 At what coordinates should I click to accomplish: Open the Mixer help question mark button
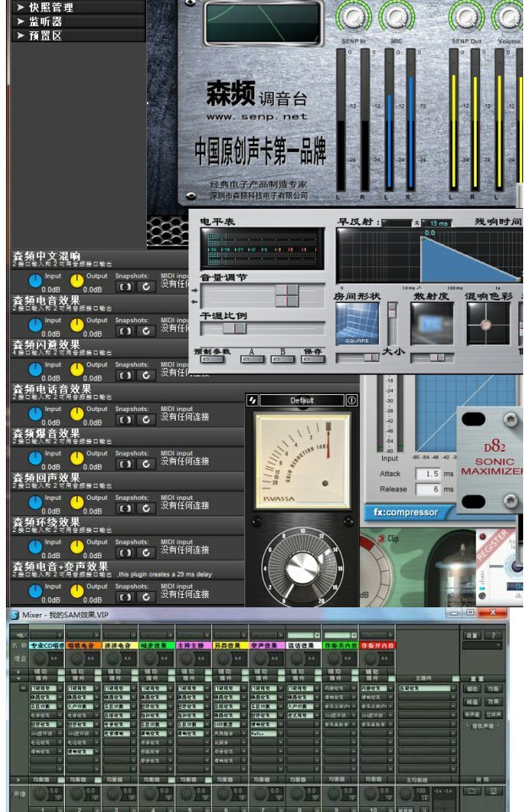[x=494, y=635]
